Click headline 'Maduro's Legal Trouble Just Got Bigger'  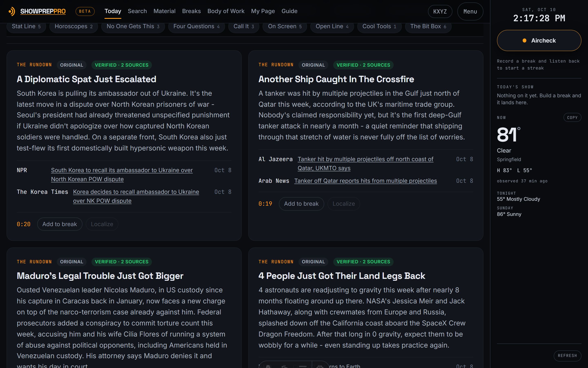(100, 276)
